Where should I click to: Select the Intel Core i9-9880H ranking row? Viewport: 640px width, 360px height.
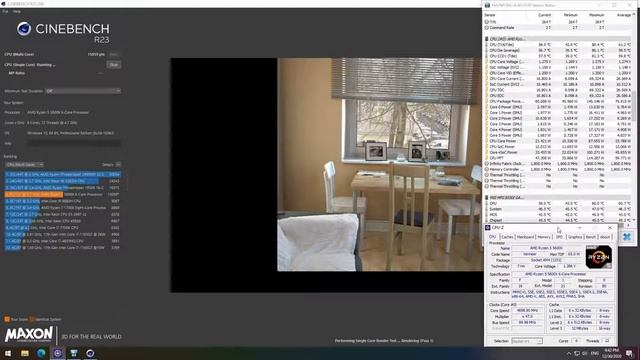[63, 201]
